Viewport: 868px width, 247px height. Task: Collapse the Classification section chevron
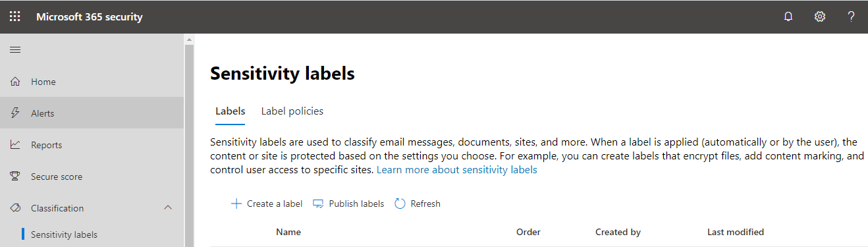(x=168, y=208)
